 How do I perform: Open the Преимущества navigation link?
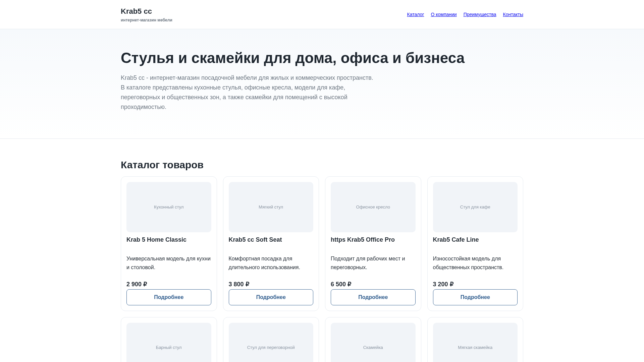(x=480, y=14)
